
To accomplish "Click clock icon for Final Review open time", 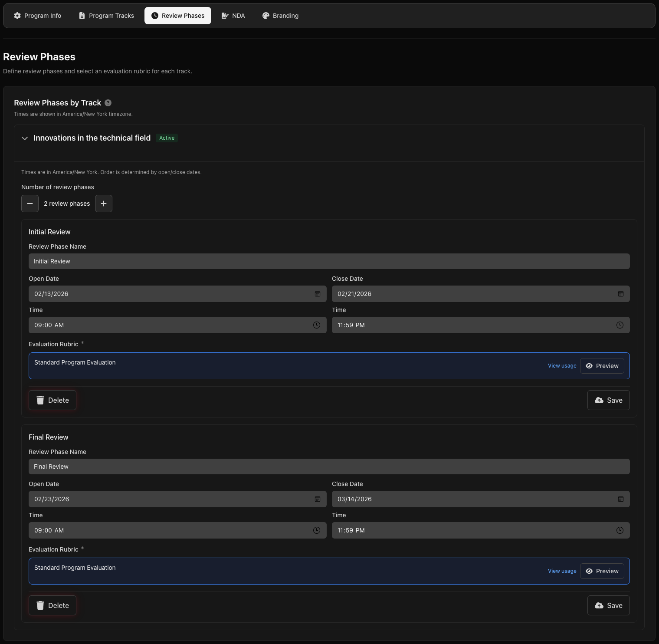I will pos(317,530).
